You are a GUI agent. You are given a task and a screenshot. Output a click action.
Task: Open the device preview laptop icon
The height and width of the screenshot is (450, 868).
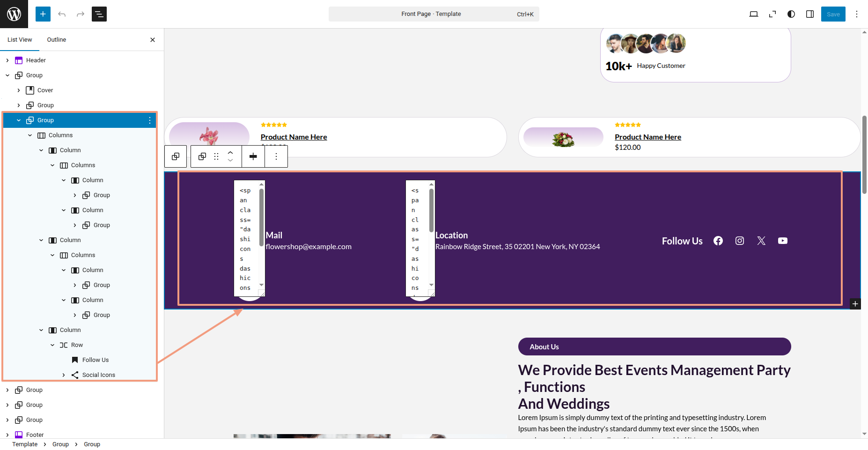point(754,14)
